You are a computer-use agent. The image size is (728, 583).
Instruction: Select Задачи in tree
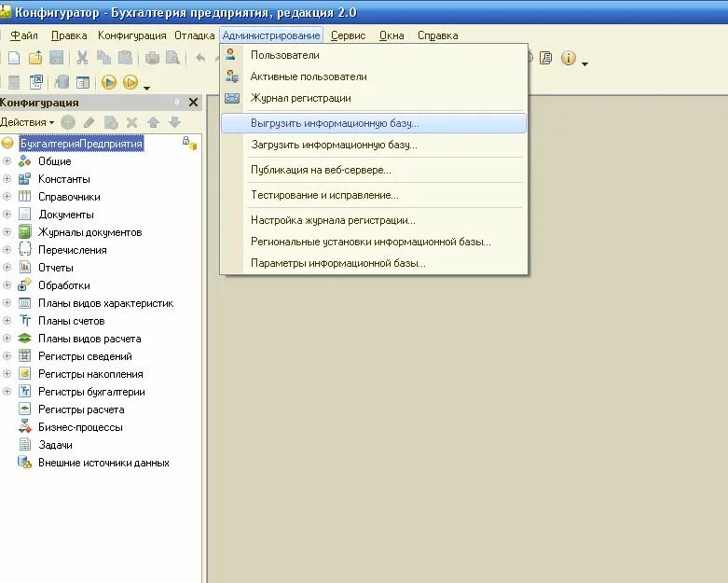coord(55,445)
